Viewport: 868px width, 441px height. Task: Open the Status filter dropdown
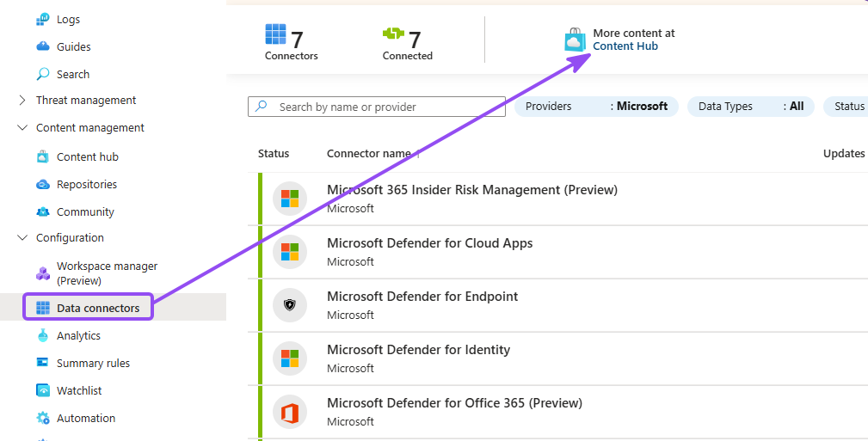(x=846, y=107)
